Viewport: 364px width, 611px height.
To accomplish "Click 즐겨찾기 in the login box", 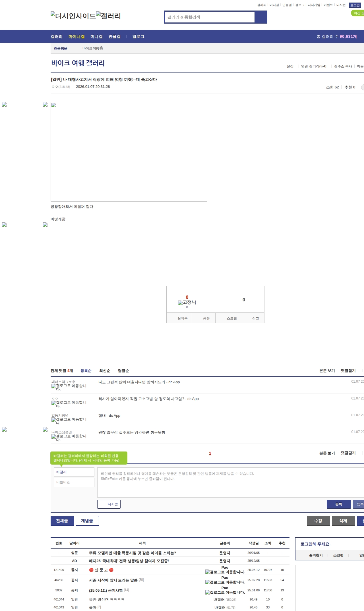I will [x=316, y=555].
